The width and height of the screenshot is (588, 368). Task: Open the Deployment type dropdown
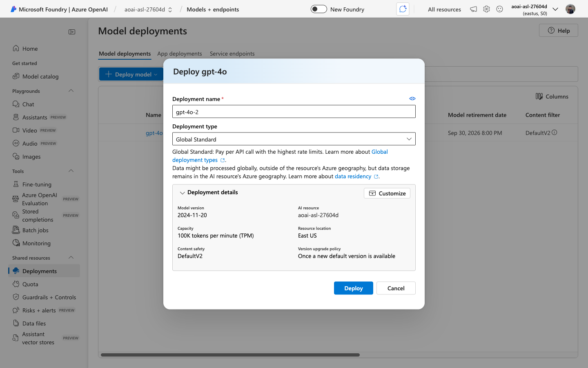click(294, 139)
